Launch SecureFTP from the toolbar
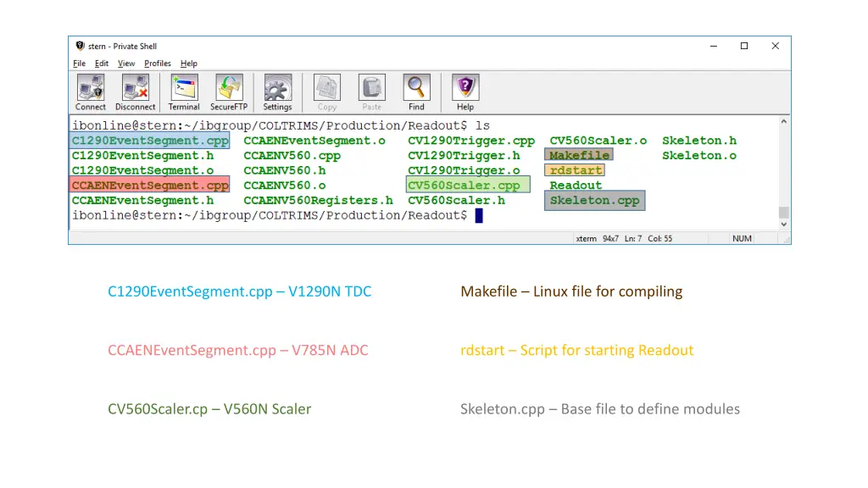The image size is (868, 488). [229, 88]
